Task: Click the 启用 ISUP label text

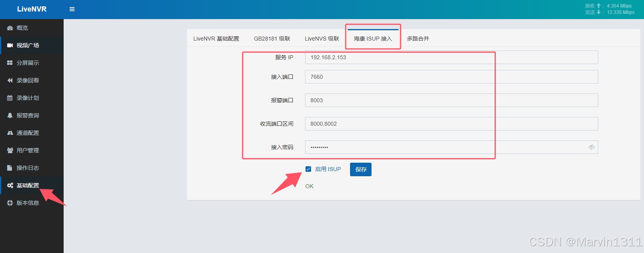Action: click(328, 169)
